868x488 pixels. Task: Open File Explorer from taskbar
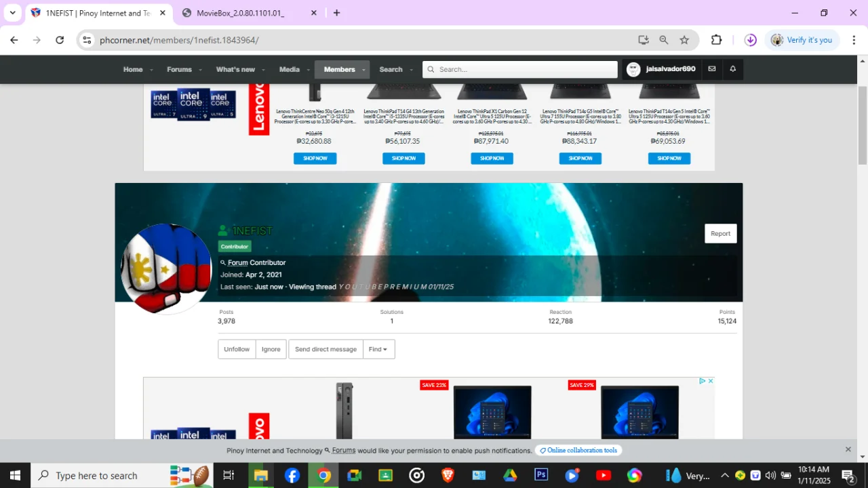260,475
